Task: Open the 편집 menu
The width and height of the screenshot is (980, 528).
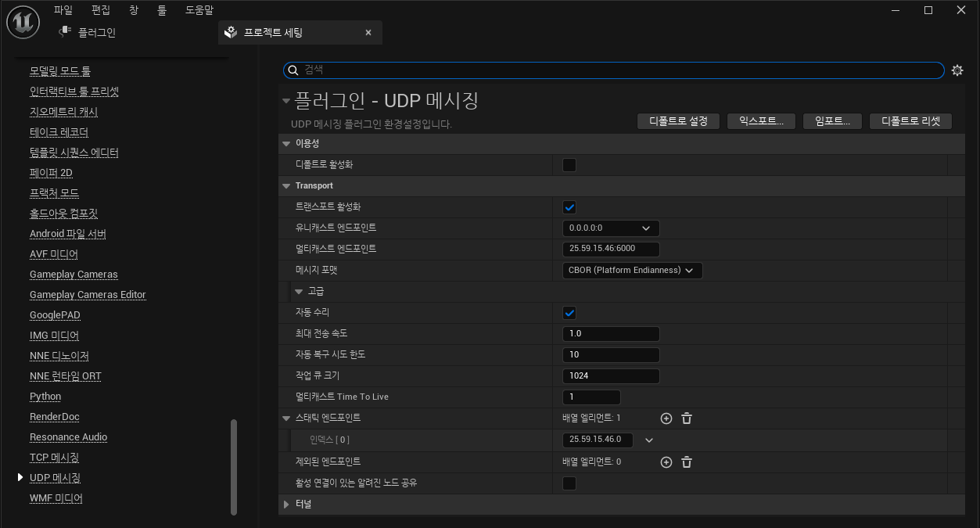Action: (101, 10)
